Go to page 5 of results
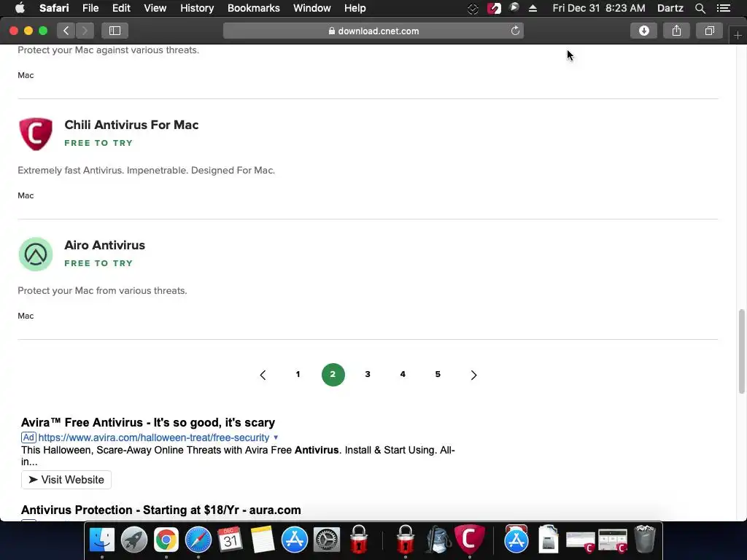747x560 pixels. tap(438, 374)
